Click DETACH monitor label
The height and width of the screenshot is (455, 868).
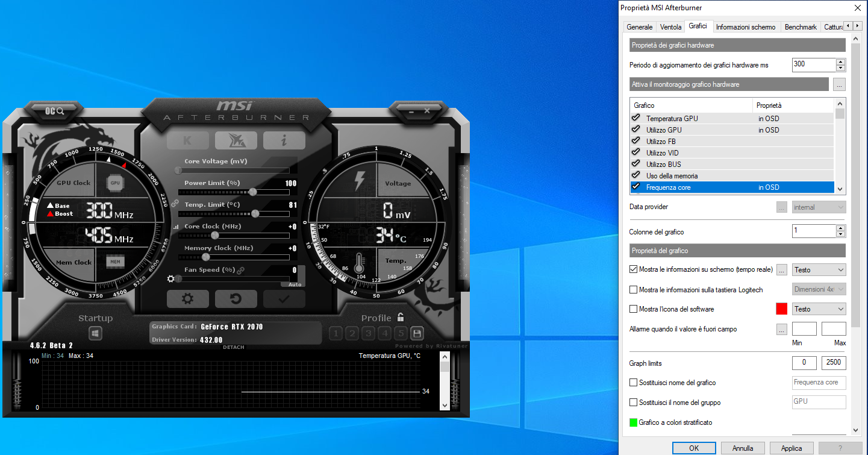[x=234, y=347]
